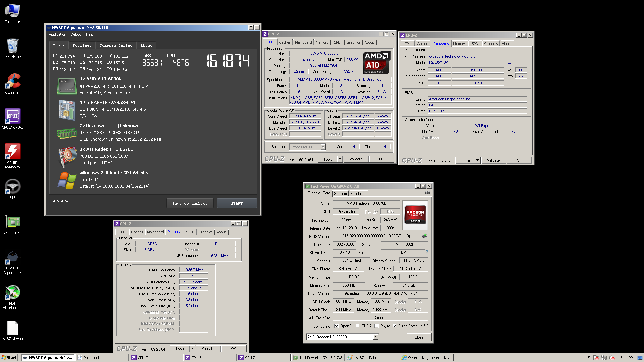Click the Bus Interface question mark
The height and width of the screenshot is (362, 644).
(427, 252)
